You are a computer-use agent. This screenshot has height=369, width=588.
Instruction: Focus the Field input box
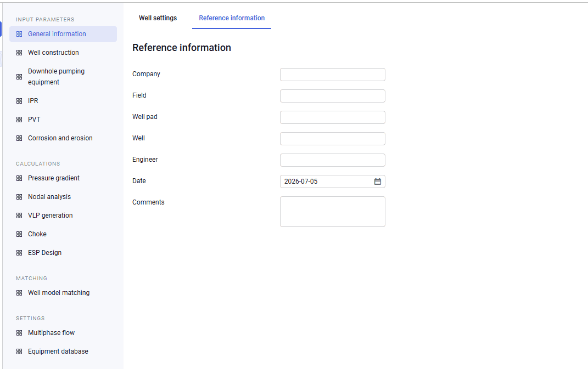coord(333,96)
